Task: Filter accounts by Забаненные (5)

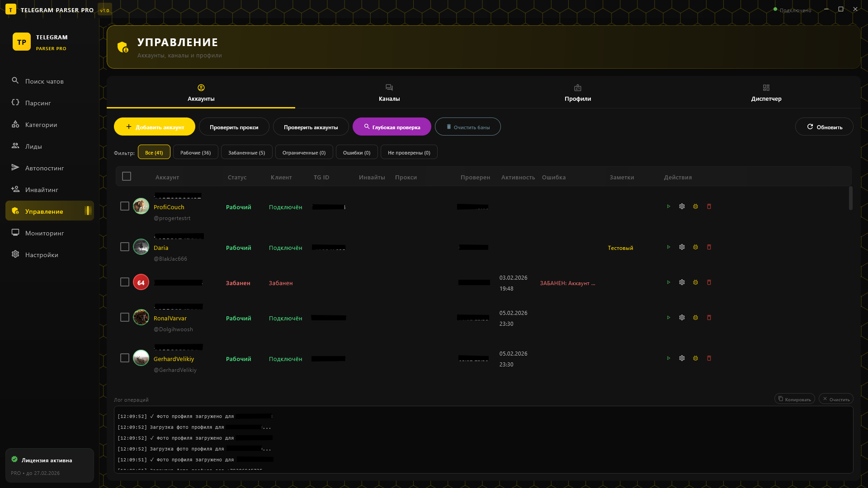Action: point(246,152)
